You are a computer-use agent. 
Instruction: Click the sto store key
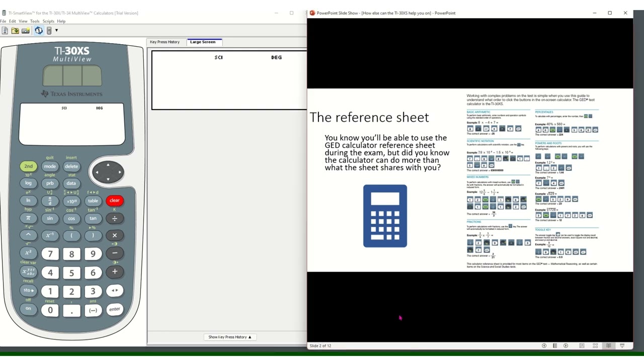[28, 291]
